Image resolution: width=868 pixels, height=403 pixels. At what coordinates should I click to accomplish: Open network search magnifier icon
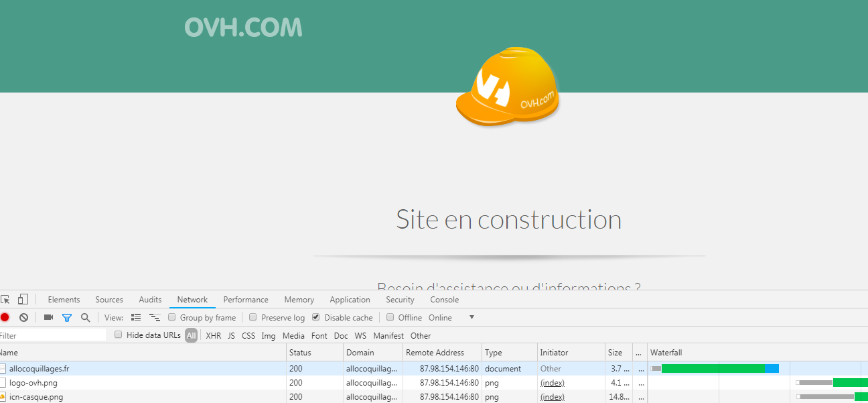(x=85, y=317)
